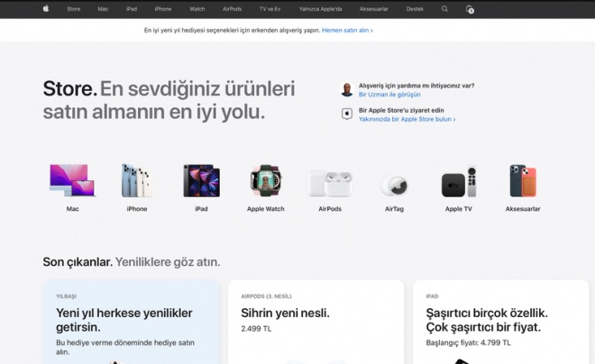Open TV ve Ev in navigation bar

point(270,9)
